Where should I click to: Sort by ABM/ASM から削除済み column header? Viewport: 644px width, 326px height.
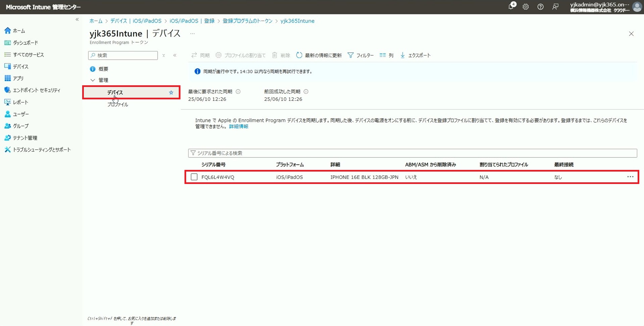pos(430,165)
